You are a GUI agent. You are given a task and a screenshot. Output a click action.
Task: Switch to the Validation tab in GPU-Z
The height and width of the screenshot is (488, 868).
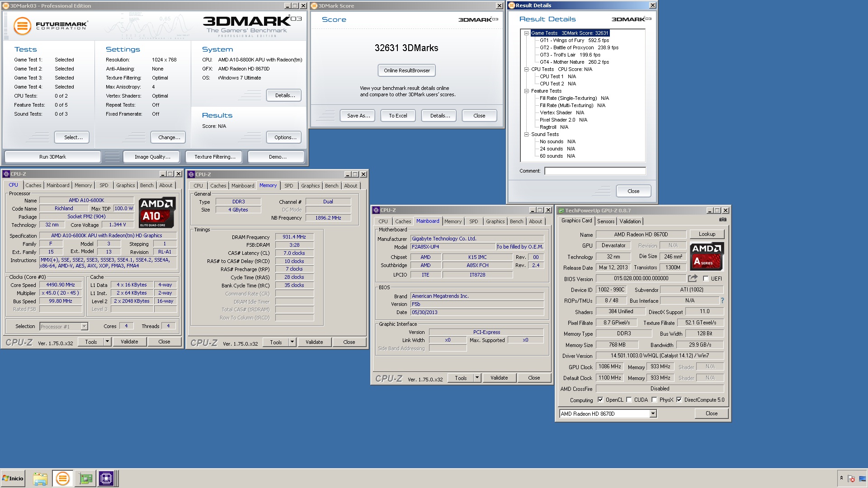(630, 221)
